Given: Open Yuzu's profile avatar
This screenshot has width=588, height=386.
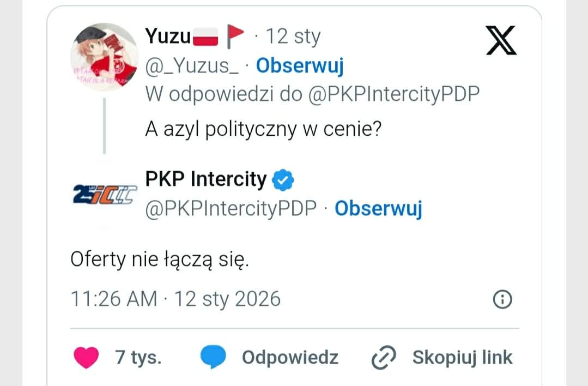Looking at the screenshot, I should tap(104, 57).
